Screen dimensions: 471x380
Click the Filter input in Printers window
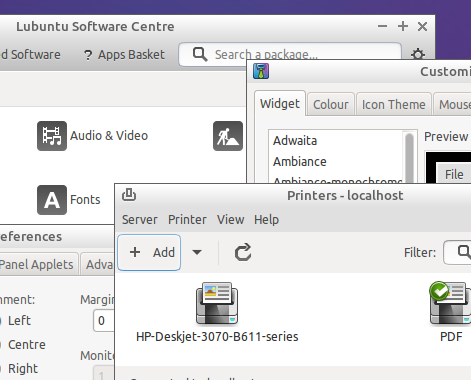457,252
